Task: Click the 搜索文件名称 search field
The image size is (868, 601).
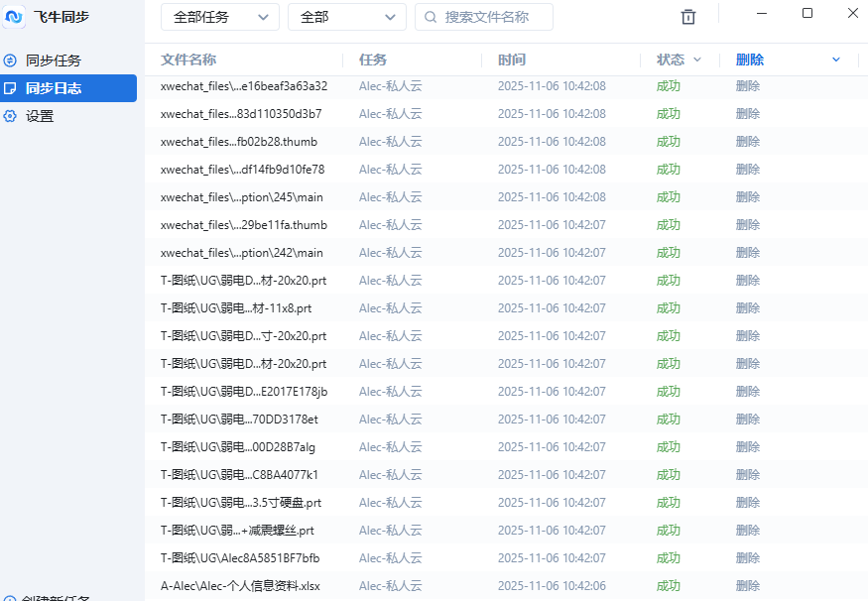Action: click(x=484, y=17)
